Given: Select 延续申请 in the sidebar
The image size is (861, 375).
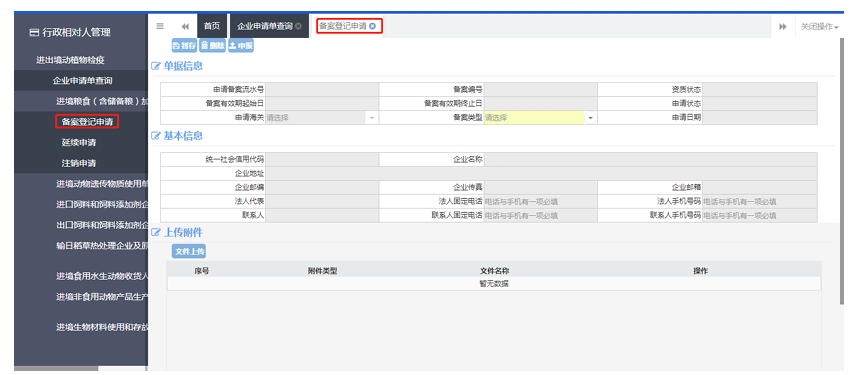Looking at the screenshot, I should point(80,142).
